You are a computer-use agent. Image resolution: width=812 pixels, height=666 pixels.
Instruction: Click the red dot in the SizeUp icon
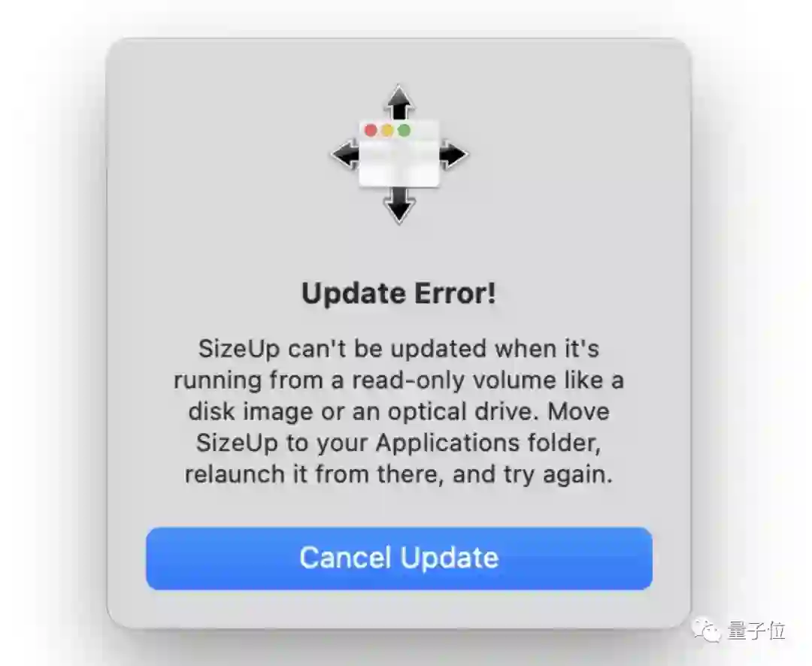(371, 131)
